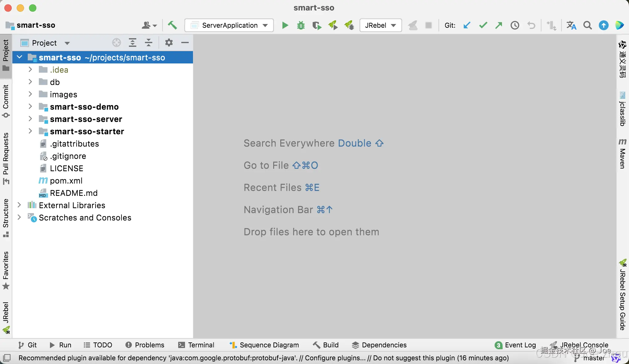Click the green Run button in toolbar
The image size is (629, 364).
(285, 25)
